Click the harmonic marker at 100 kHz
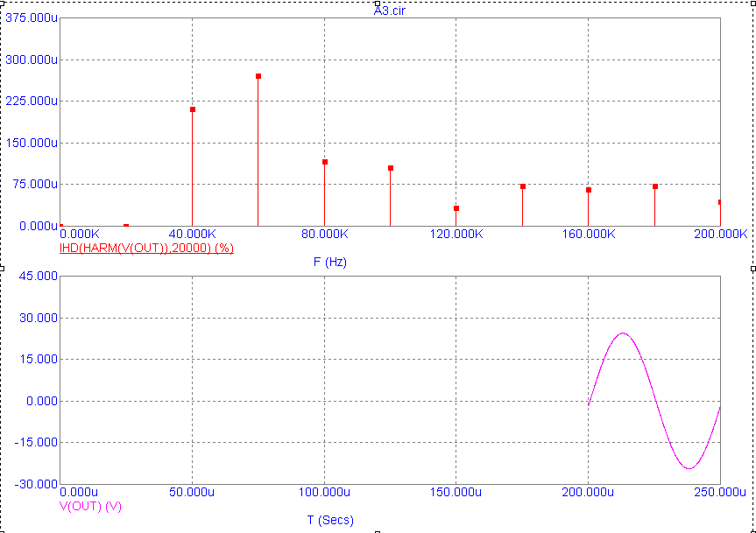756x533 pixels. click(391, 168)
